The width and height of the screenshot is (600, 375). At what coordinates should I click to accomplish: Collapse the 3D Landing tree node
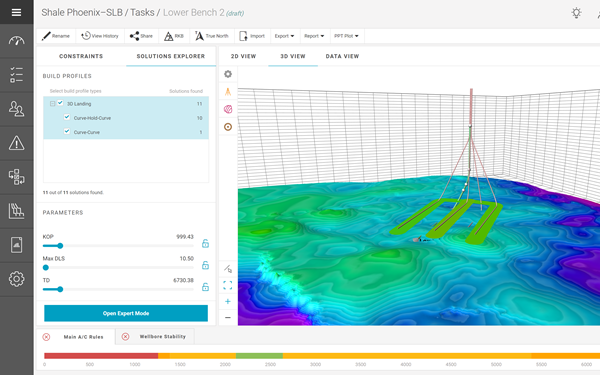click(x=52, y=104)
